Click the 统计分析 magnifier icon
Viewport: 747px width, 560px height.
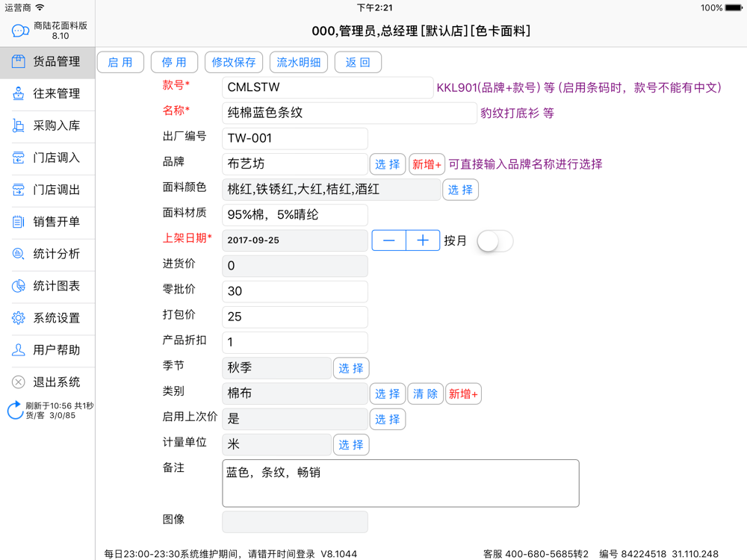click(x=18, y=254)
